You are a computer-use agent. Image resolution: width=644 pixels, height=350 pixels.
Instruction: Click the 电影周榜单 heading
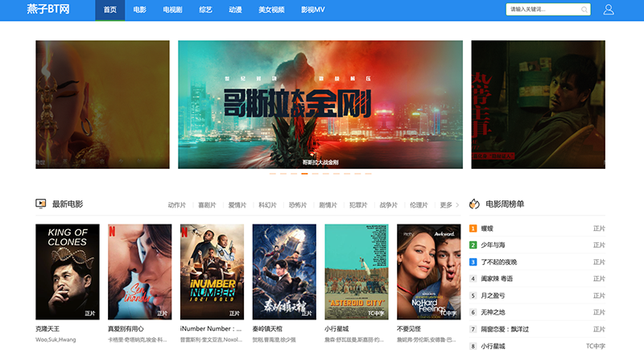click(x=505, y=204)
